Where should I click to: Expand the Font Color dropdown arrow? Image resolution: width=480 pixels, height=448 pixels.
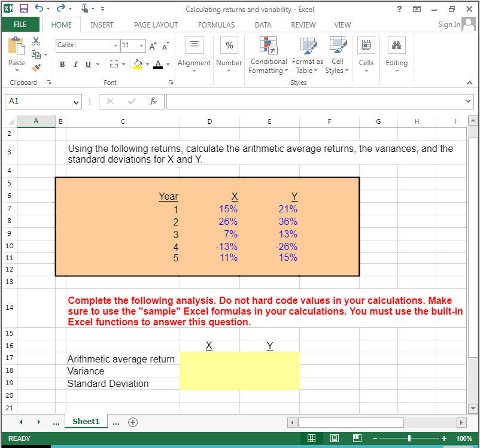coord(168,64)
